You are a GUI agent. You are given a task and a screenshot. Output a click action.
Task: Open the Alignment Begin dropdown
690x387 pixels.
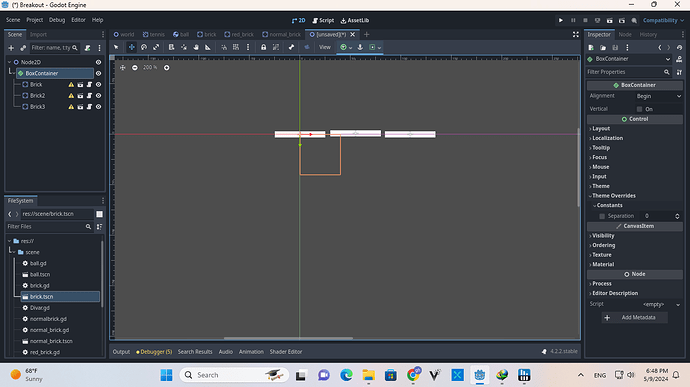coord(658,96)
